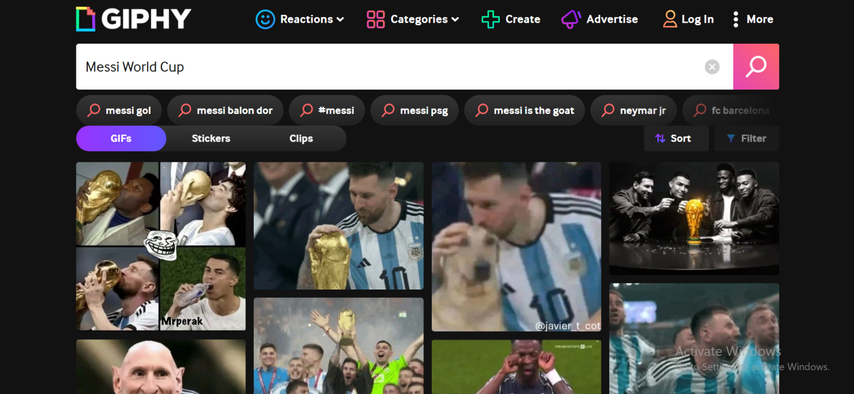Click the Reactions smiley icon
854x394 pixels.
coord(265,19)
